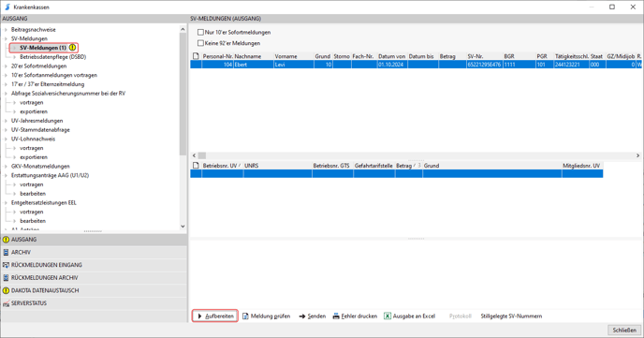Click the horizontal scrollbar thumb of upper table
Viewport: 644px width, 338px height.
pyautogui.click(x=202, y=155)
